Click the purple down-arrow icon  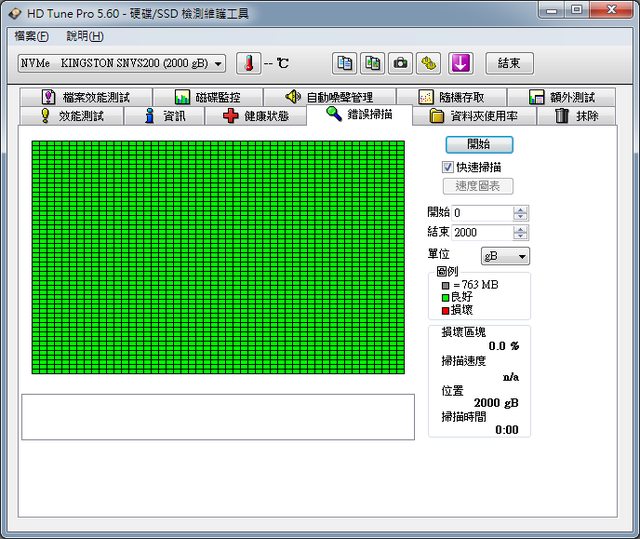tap(460, 63)
